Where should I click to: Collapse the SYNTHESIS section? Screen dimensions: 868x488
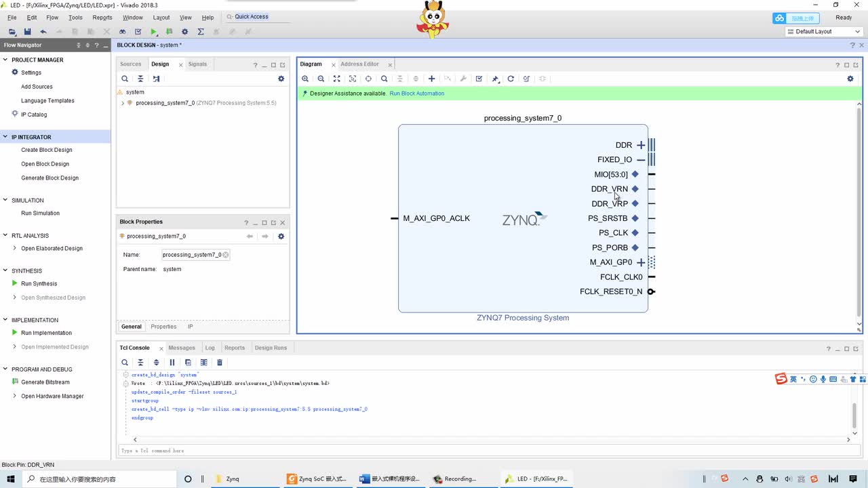(x=6, y=270)
